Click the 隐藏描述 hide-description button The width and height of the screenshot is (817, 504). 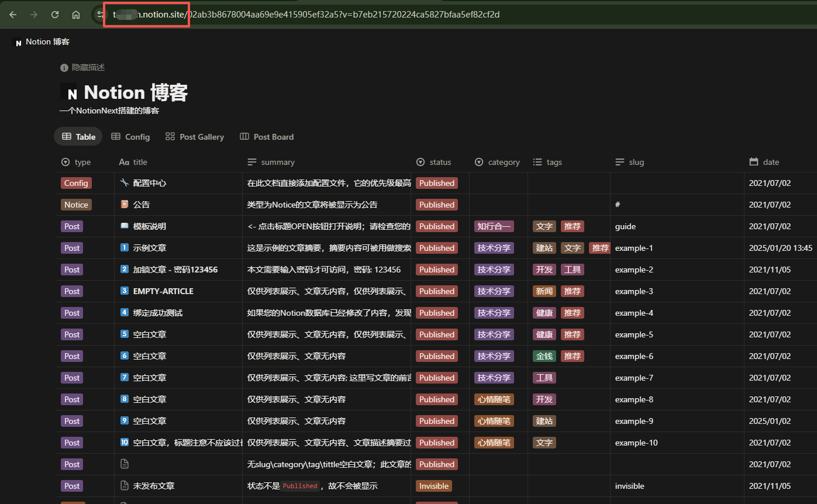82,68
